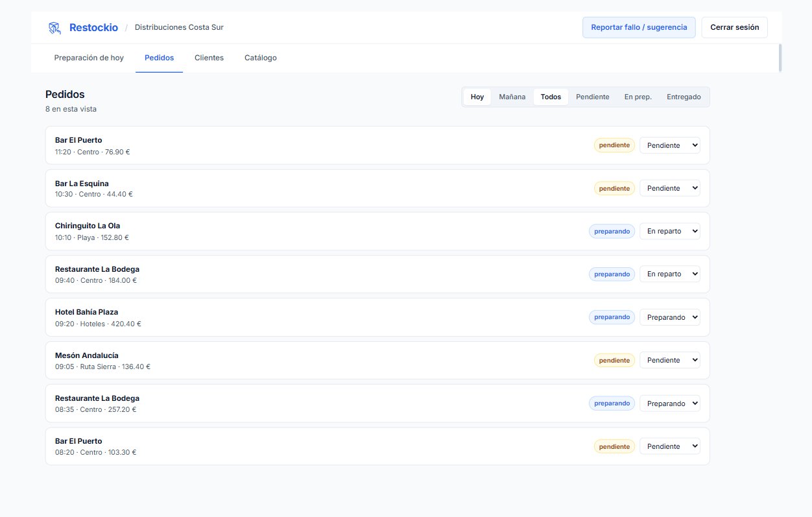
Task: Open status dropdown for Bar La Esquina
Action: pos(669,188)
